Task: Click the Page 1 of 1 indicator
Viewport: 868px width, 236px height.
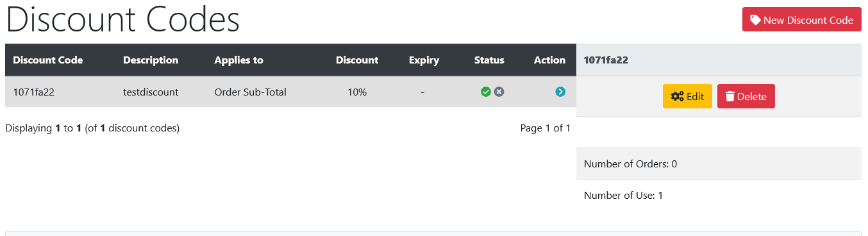Action: pos(546,128)
